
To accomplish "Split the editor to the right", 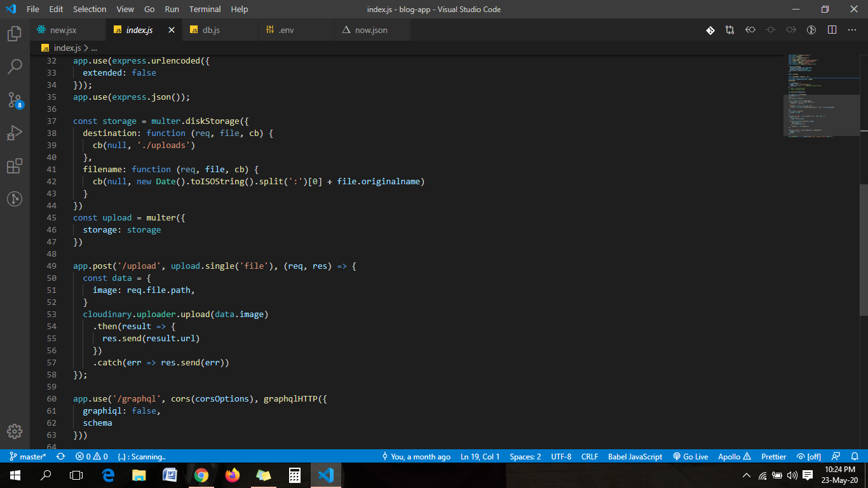I will [x=832, y=30].
